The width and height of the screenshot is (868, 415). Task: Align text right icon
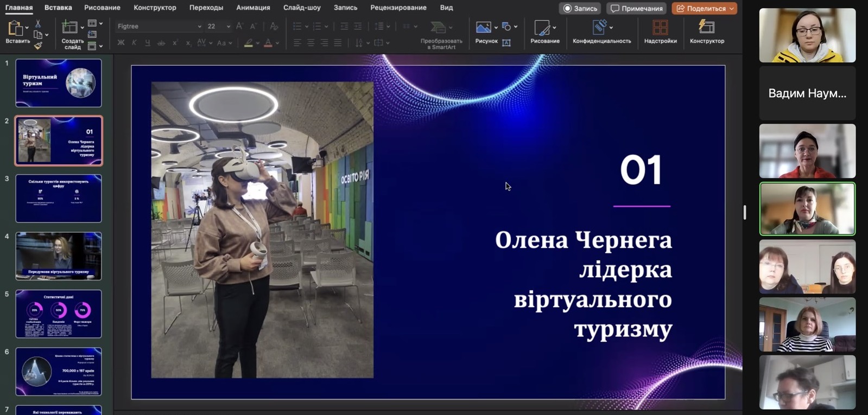pos(324,43)
